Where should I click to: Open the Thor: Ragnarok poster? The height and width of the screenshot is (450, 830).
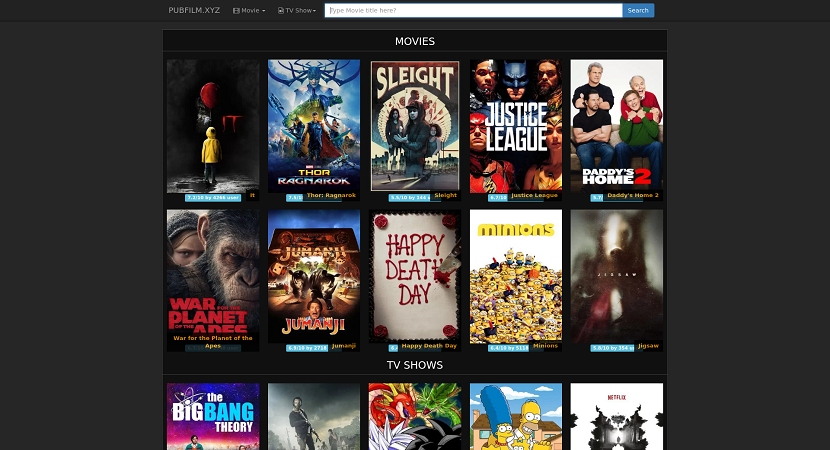pyautogui.click(x=314, y=126)
